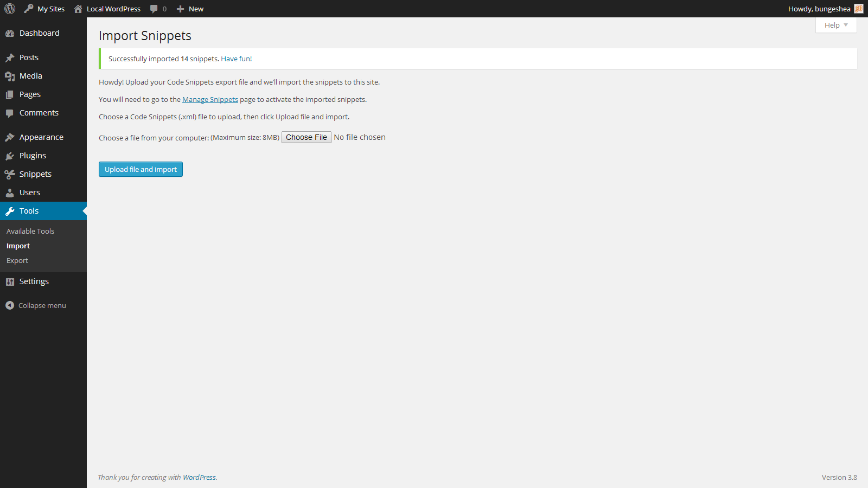The height and width of the screenshot is (488, 868).
Task: Click the home icon beside Local WordPress
Action: (x=78, y=9)
